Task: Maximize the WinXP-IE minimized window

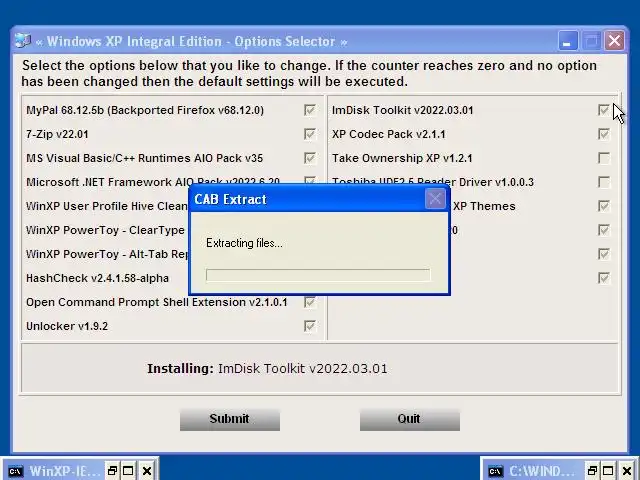Action: click(x=128, y=471)
